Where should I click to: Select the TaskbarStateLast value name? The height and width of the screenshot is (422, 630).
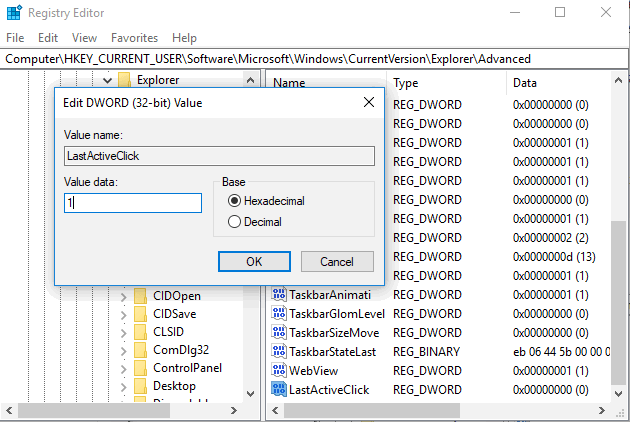click(332, 352)
